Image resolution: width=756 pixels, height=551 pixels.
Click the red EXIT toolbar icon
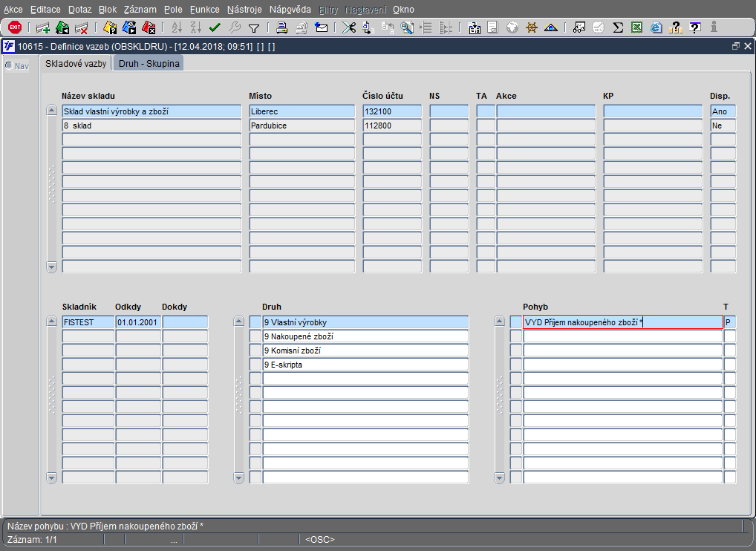(x=14, y=27)
